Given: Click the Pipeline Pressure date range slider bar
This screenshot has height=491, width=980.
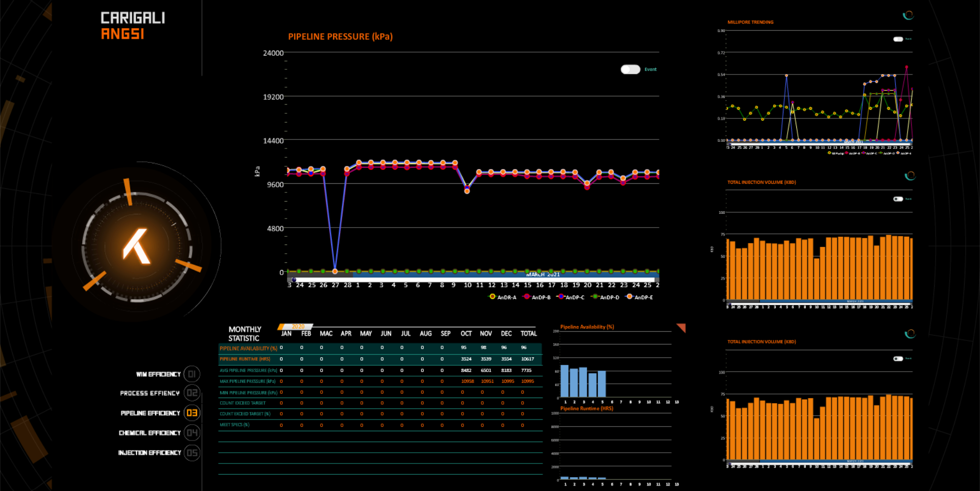Looking at the screenshot, I should [472, 279].
